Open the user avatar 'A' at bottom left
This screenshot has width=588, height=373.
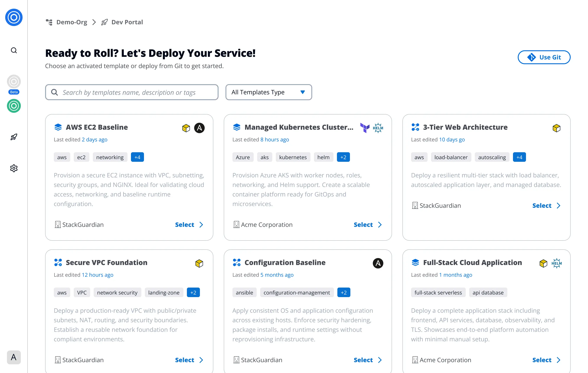click(x=14, y=357)
